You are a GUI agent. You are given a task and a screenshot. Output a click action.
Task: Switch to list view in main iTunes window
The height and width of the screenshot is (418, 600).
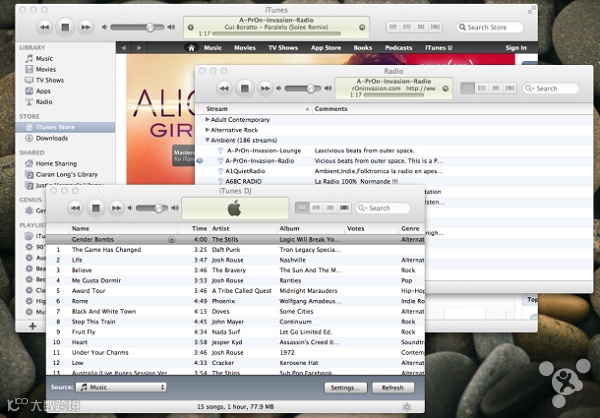pos(393,27)
